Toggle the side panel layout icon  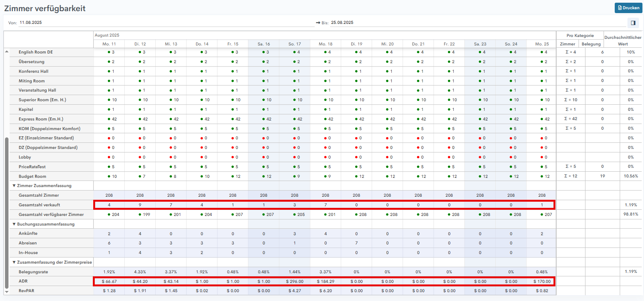(633, 23)
